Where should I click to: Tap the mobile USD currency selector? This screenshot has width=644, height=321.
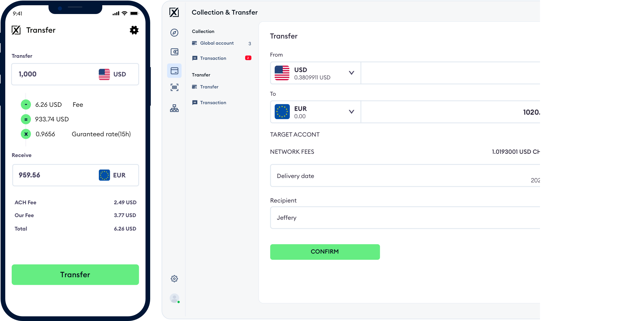point(112,74)
